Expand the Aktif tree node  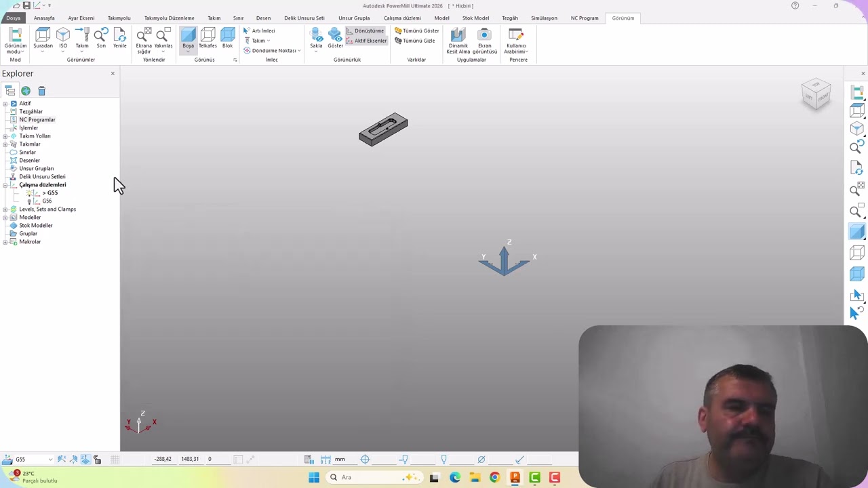click(x=5, y=104)
